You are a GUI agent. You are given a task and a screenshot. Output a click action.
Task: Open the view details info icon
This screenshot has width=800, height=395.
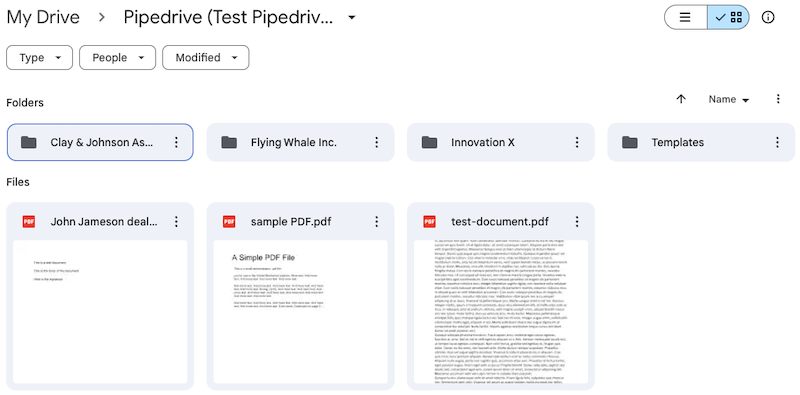[768, 17]
